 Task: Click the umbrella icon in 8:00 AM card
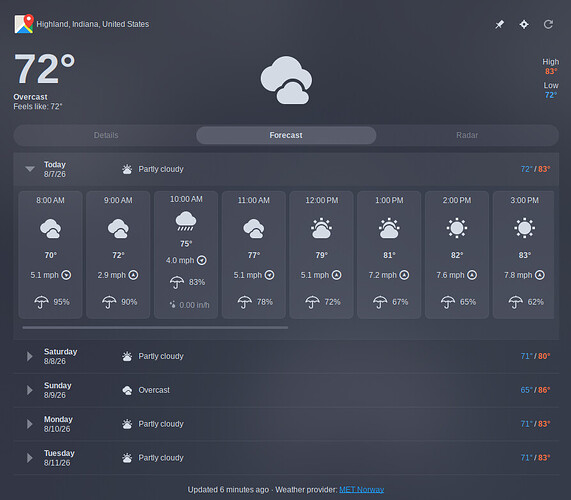pos(41,302)
